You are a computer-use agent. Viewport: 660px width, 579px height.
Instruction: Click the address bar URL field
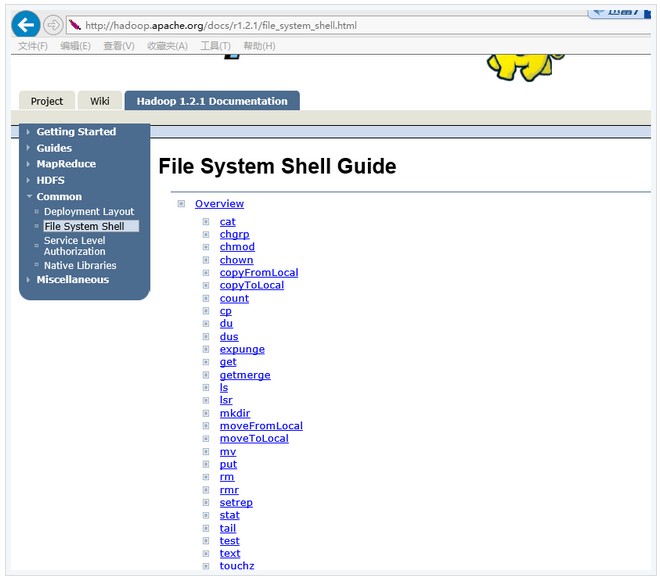pos(358,26)
